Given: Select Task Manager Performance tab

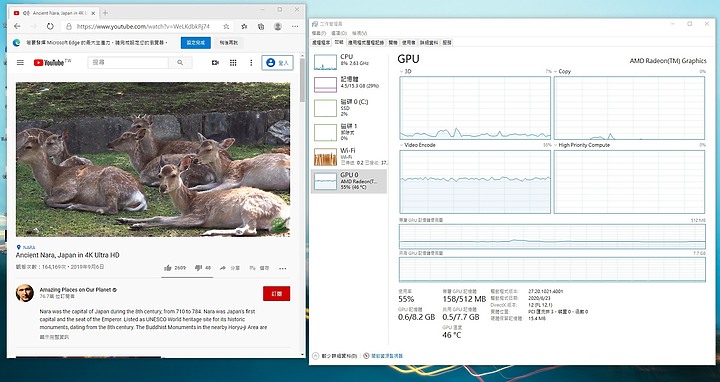Looking at the screenshot, I should coord(339,42).
